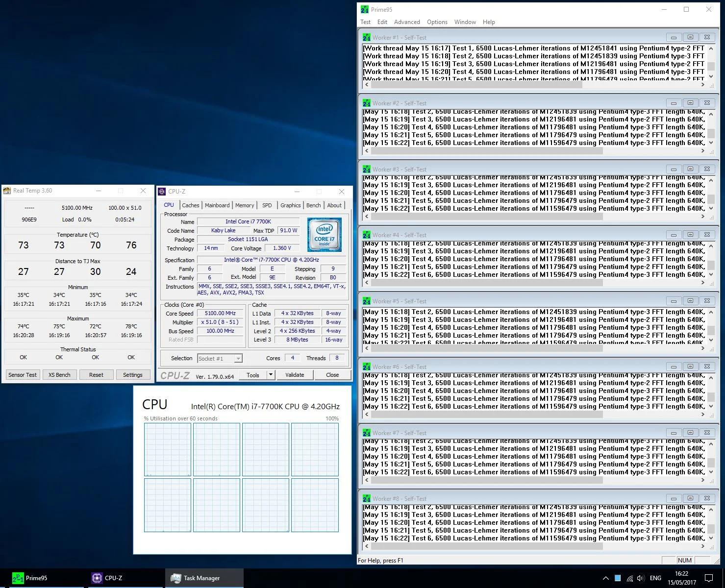
Task: Switch to the Memory tab in CPU-Z
Action: pyautogui.click(x=245, y=205)
